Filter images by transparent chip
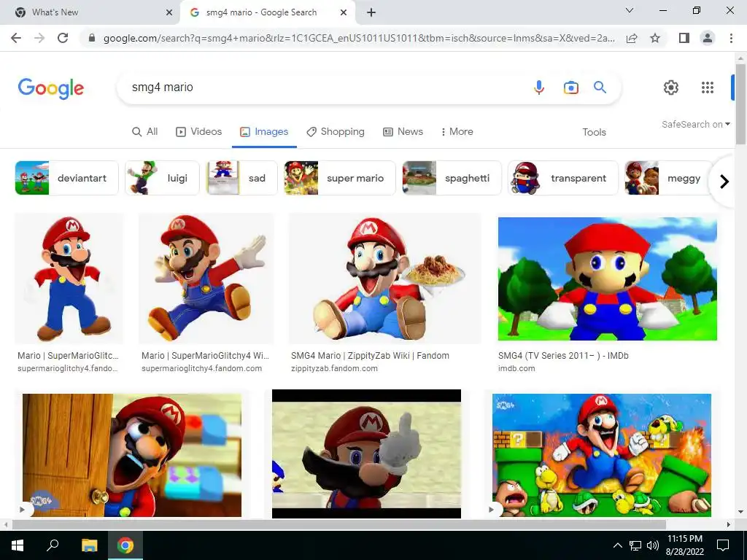Screen dimensions: 747x560 point(562,178)
